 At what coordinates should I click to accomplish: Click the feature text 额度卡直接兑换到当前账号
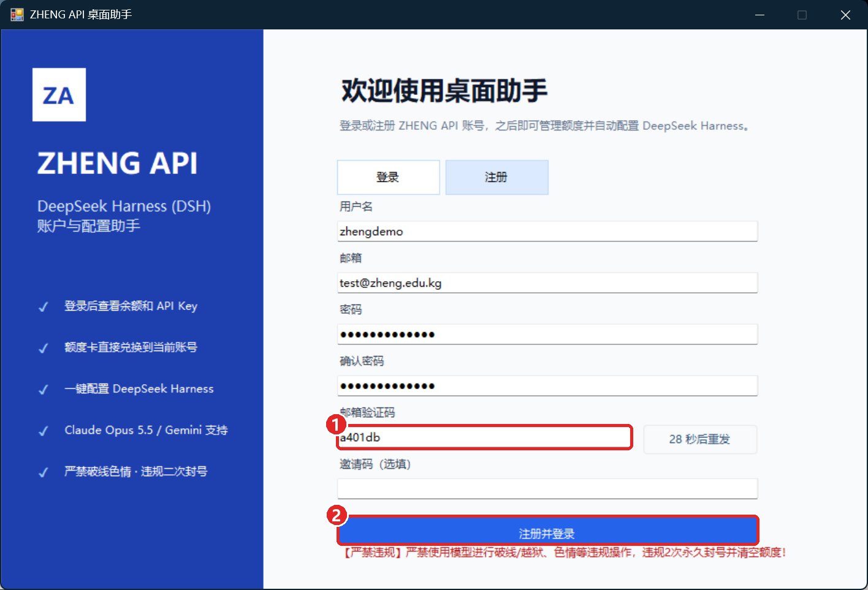pyautogui.click(x=131, y=347)
